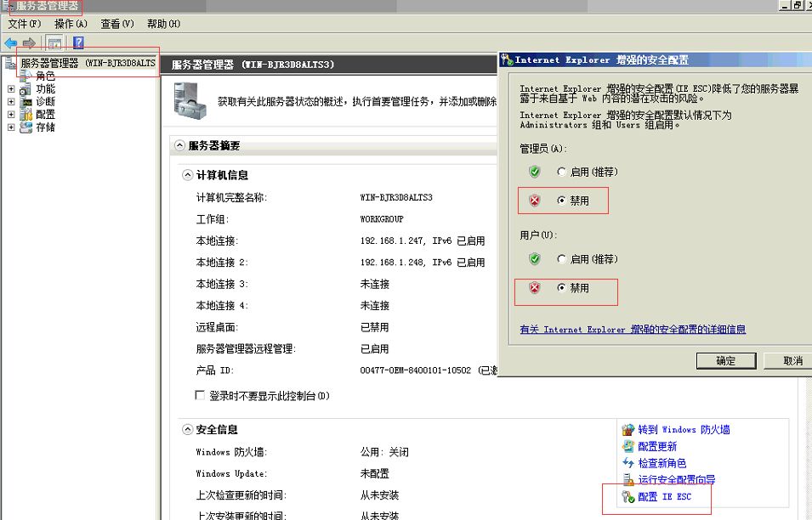Click the 存储 node icon in tree
This screenshot has height=520, width=812.
coord(26,127)
